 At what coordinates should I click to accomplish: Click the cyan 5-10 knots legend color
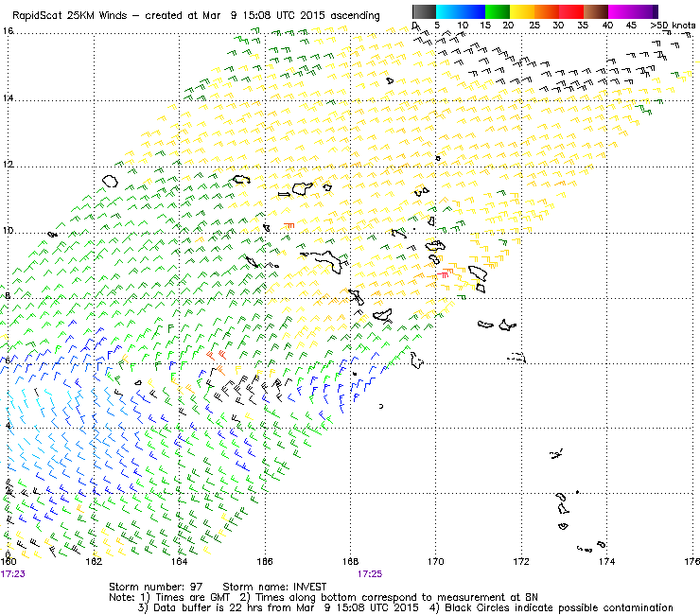[447, 11]
